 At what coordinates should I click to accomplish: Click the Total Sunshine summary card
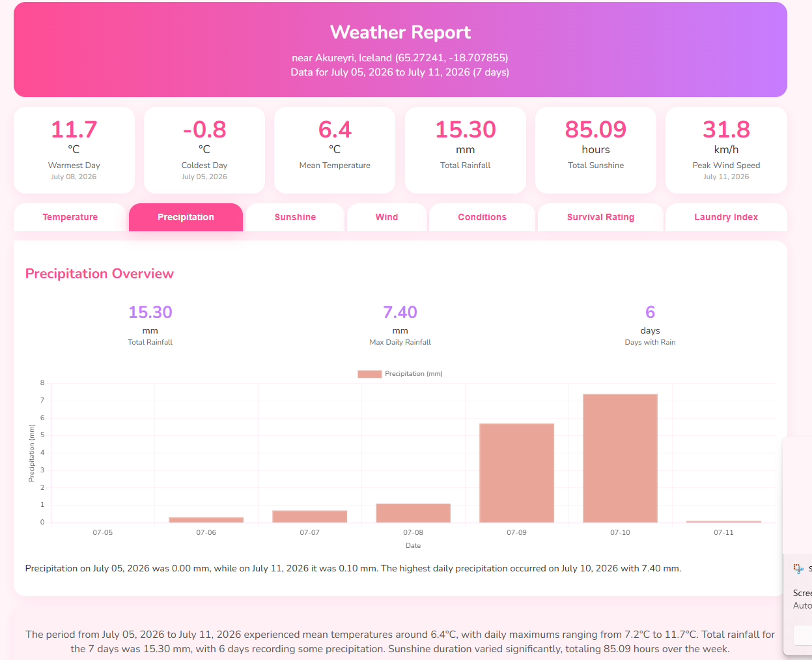596,151
